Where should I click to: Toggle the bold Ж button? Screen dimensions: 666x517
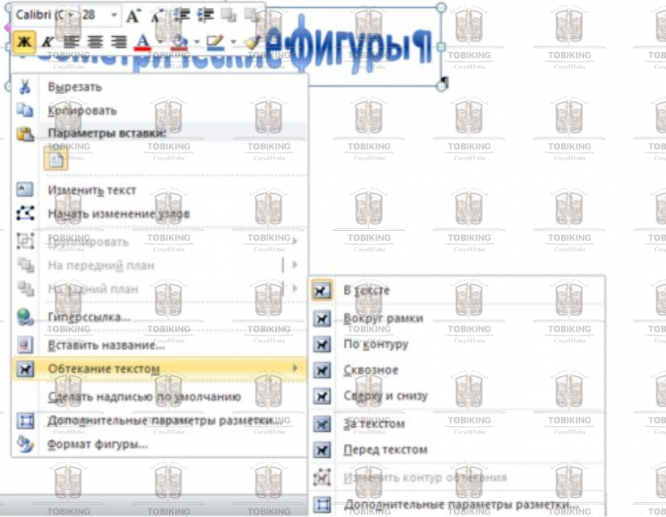tap(24, 42)
